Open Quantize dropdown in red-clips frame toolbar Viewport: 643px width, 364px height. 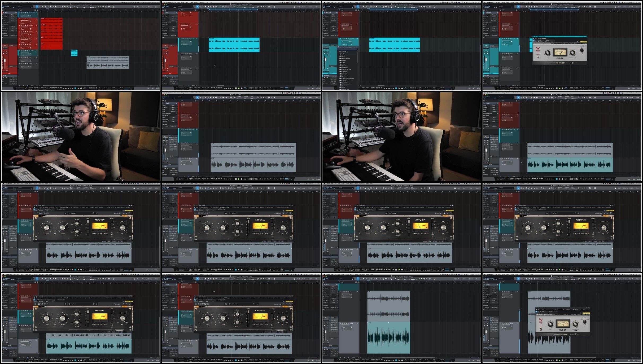click(x=79, y=7)
